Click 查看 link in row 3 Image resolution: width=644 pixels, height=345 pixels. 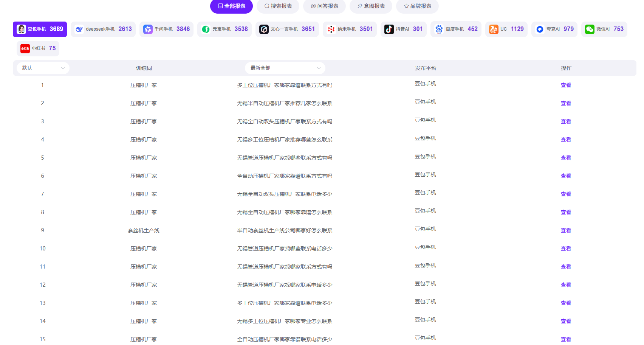point(566,121)
